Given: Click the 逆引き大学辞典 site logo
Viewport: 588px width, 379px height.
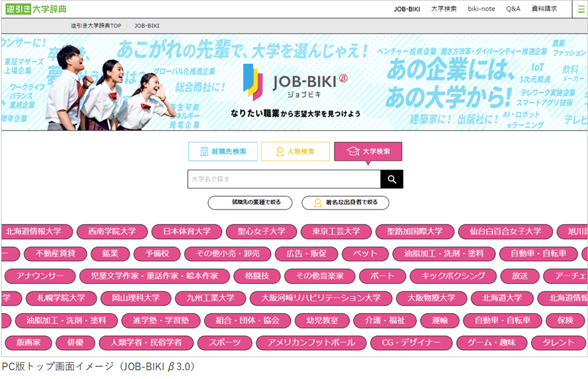Looking at the screenshot, I should [36, 9].
